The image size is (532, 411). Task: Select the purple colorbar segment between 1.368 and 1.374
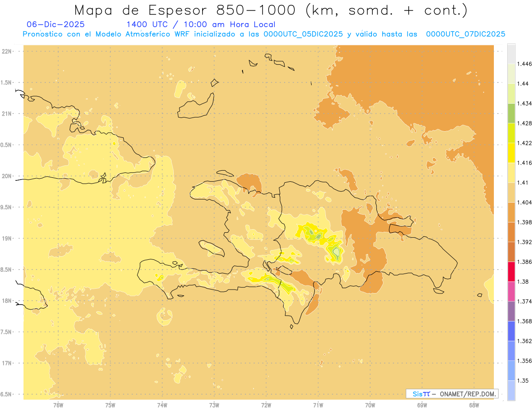click(x=511, y=311)
